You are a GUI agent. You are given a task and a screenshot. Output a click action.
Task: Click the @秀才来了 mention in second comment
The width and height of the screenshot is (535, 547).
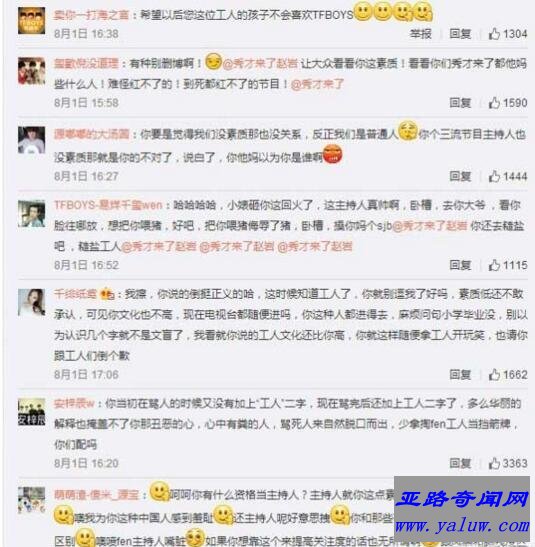click(x=317, y=84)
